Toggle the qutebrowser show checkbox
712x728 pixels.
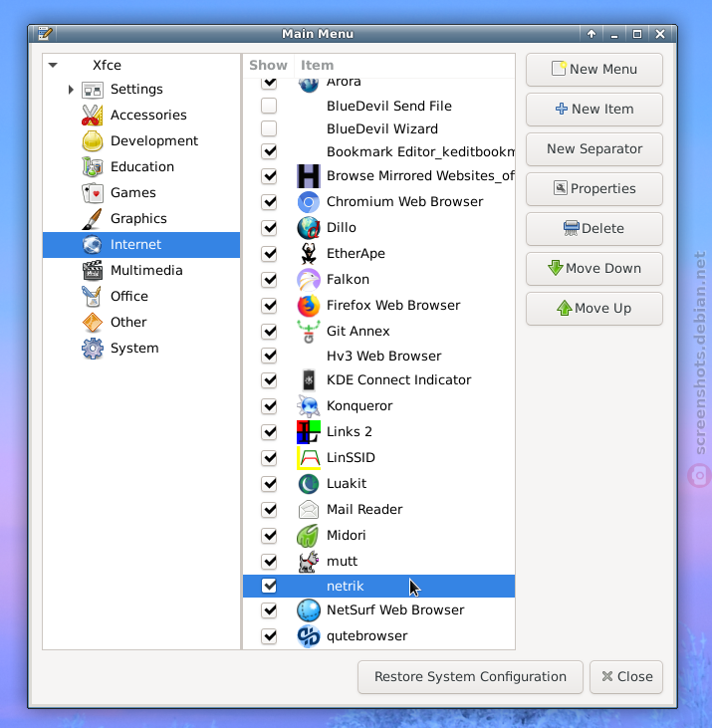[269, 636]
